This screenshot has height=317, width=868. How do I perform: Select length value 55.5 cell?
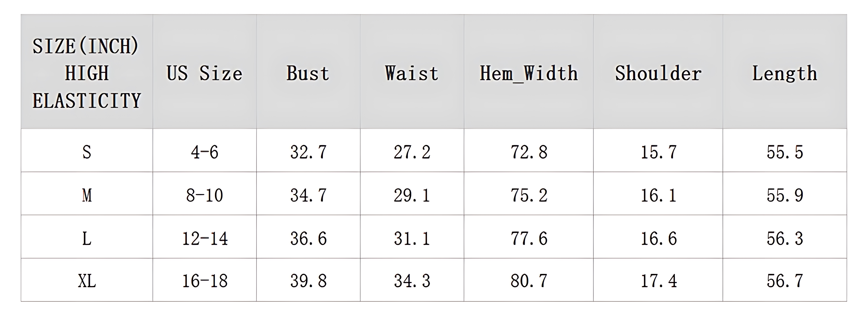[x=785, y=150]
